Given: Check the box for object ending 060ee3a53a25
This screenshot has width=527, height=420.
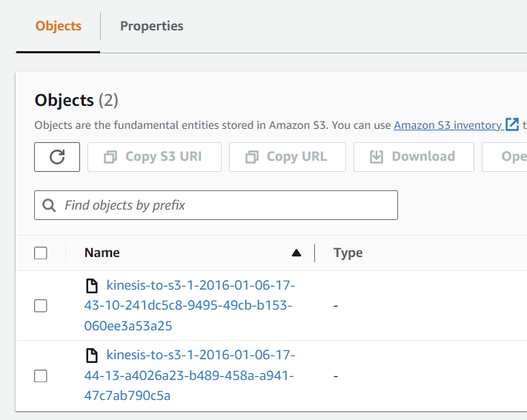Looking at the screenshot, I should pyautogui.click(x=41, y=306).
